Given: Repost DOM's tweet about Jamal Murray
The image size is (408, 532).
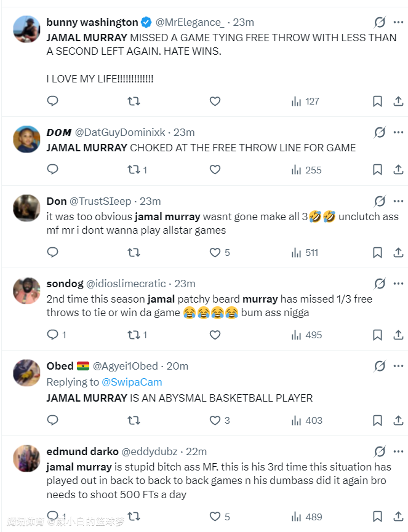Looking at the screenshot, I should [x=134, y=170].
